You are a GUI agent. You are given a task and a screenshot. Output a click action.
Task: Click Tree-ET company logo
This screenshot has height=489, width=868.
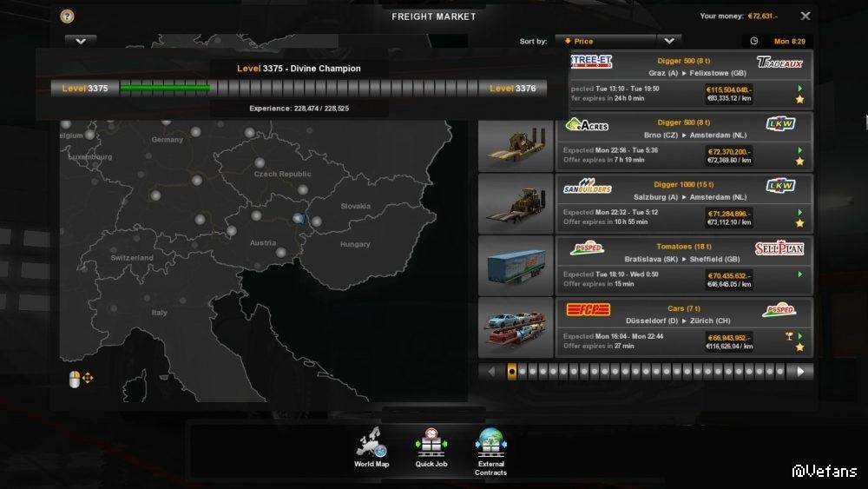click(x=591, y=62)
